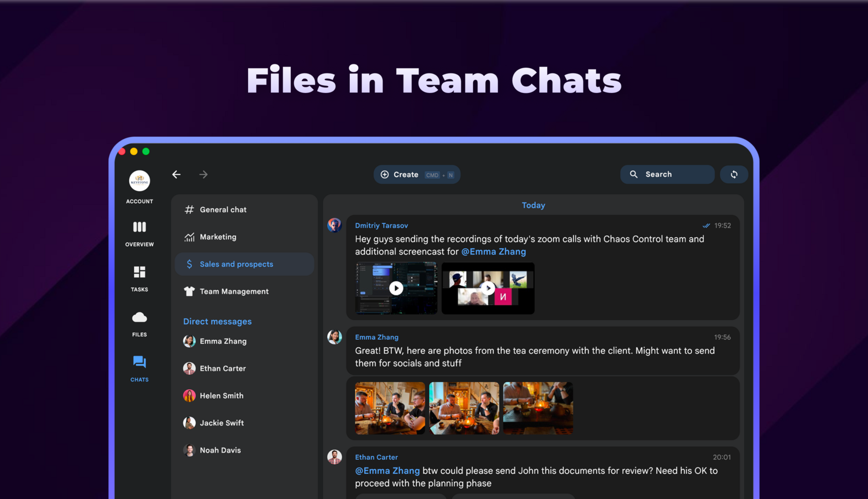Open the Marketing channel
This screenshot has width=868, height=499.
(244, 237)
